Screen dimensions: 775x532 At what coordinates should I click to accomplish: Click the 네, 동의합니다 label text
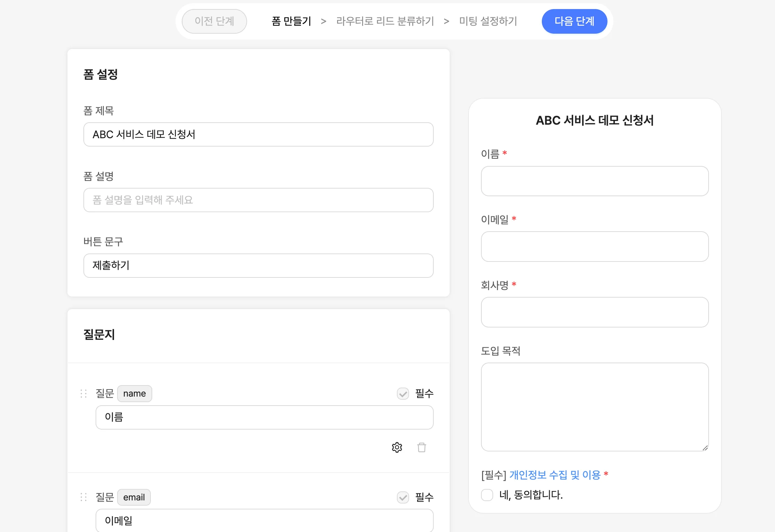click(x=531, y=495)
